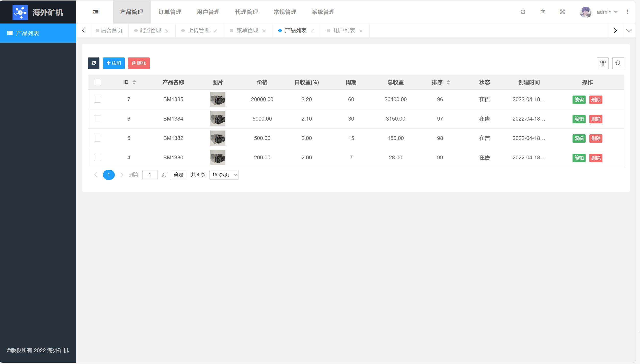Expand the tab list down-chevron
Viewport: 640px width, 364px height.
click(629, 30)
